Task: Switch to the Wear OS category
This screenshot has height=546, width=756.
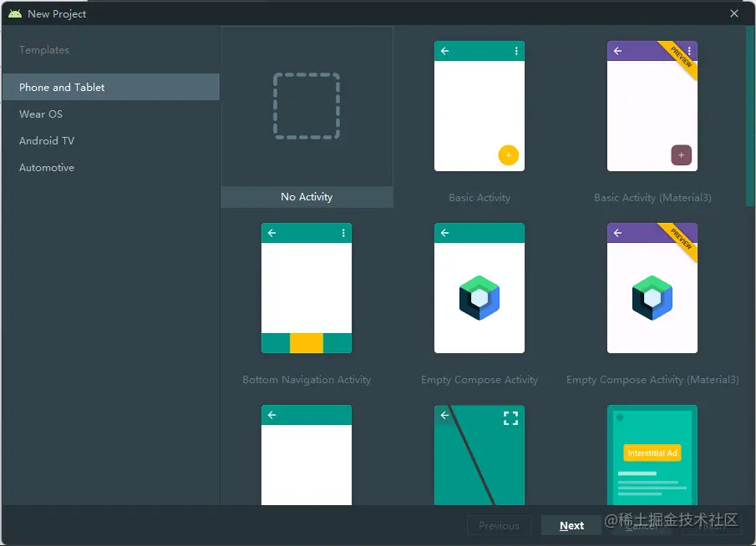Action: pyautogui.click(x=38, y=114)
